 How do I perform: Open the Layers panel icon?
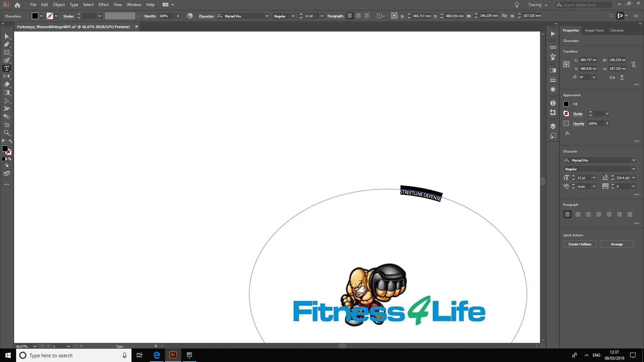pyautogui.click(x=553, y=126)
